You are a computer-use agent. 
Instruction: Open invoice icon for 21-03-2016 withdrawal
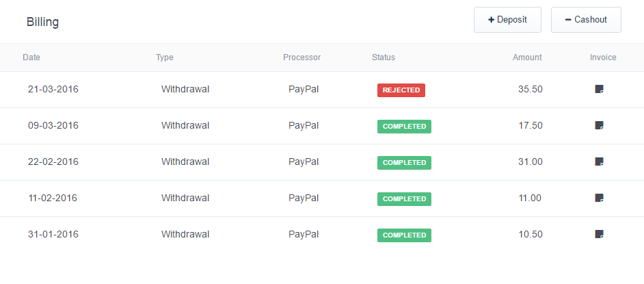click(x=599, y=90)
